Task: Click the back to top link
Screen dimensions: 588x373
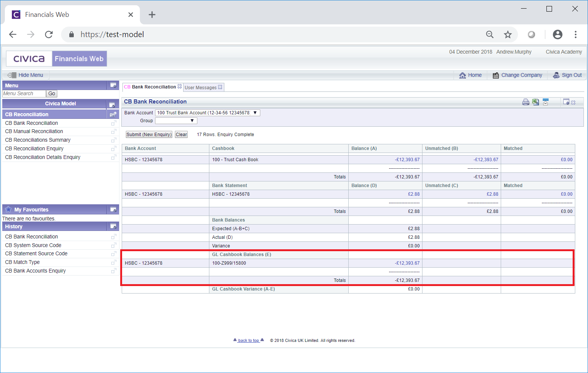Action: click(x=249, y=340)
